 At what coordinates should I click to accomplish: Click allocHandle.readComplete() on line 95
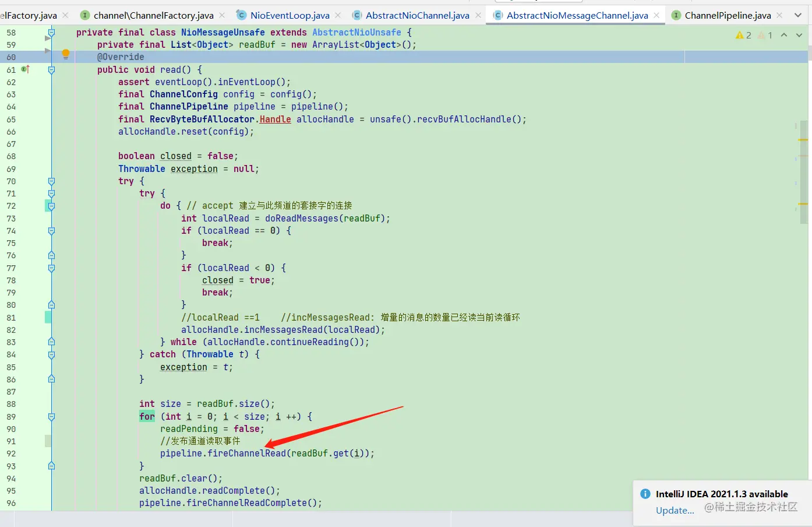[210, 491]
